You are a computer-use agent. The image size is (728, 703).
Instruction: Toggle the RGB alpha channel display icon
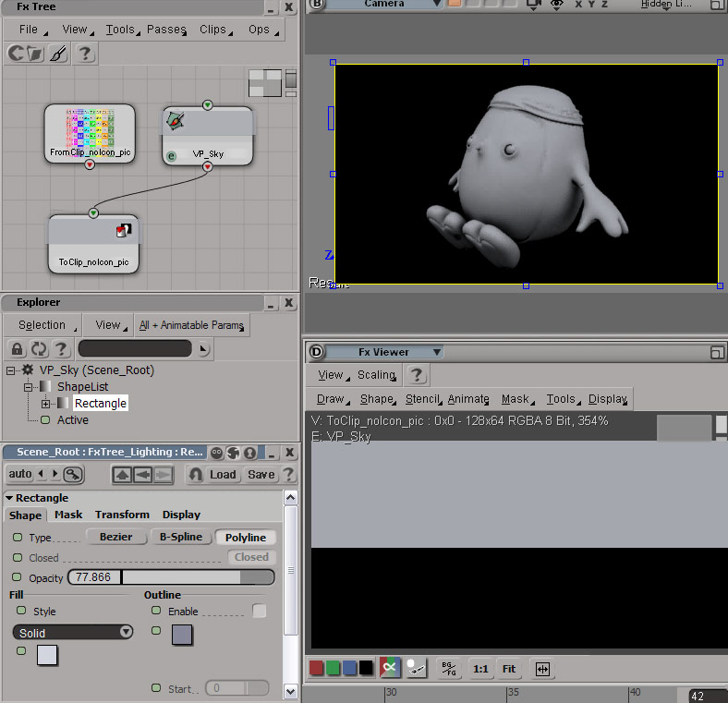pyautogui.click(x=390, y=668)
